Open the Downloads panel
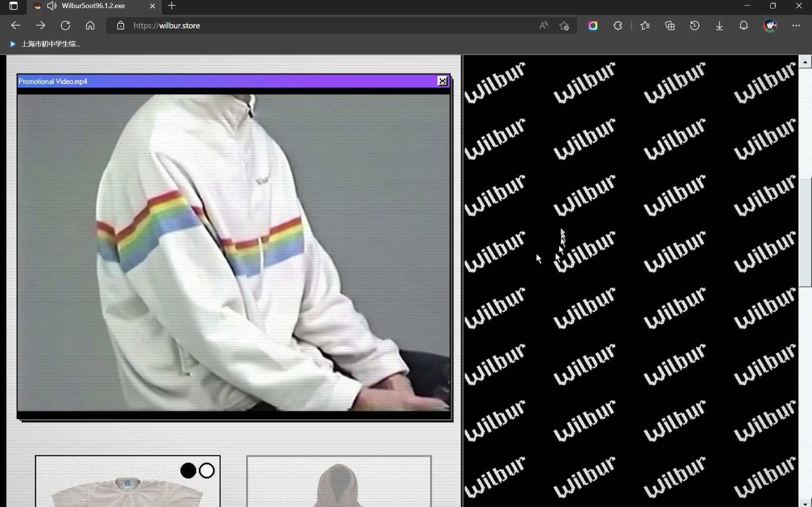Image resolution: width=812 pixels, height=507 pixels. [x=719, y=26]
